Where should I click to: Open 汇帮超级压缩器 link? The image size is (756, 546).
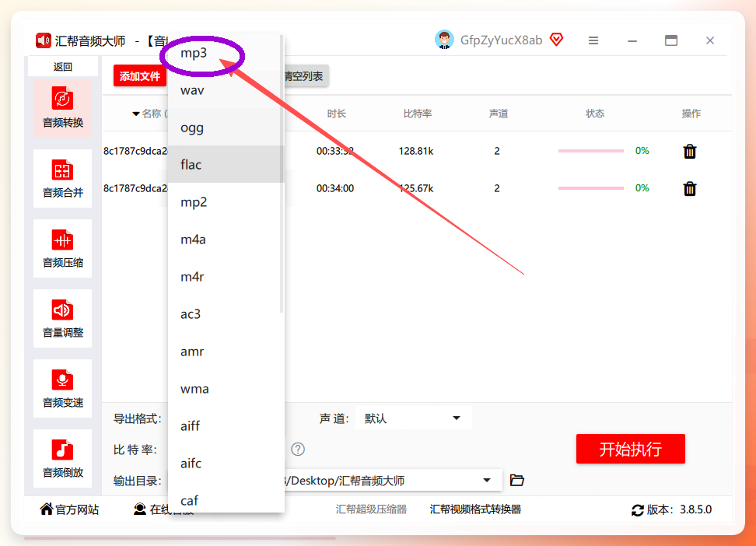coord(371,509)
